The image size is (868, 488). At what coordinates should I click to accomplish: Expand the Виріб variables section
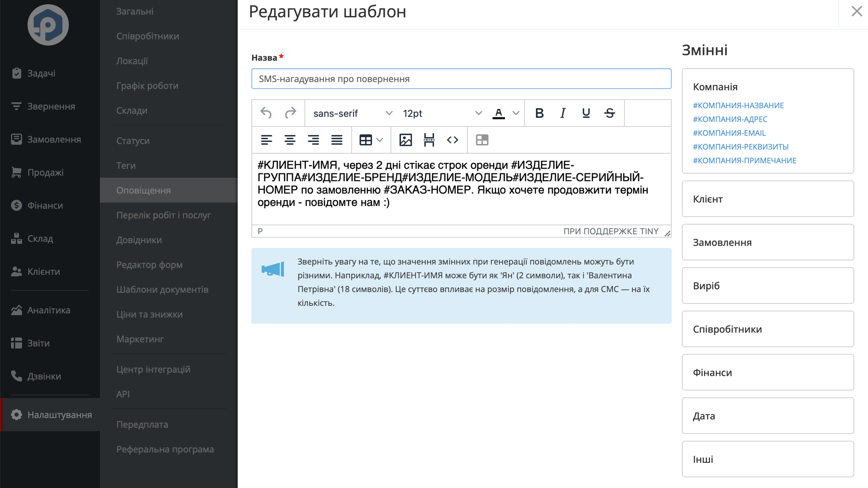click(x=768, y=286)
